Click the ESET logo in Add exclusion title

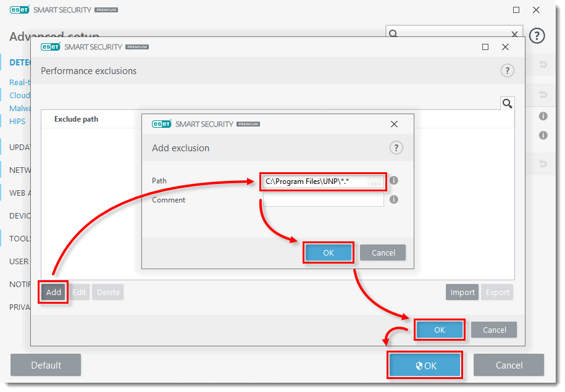[x=161, y=124]
